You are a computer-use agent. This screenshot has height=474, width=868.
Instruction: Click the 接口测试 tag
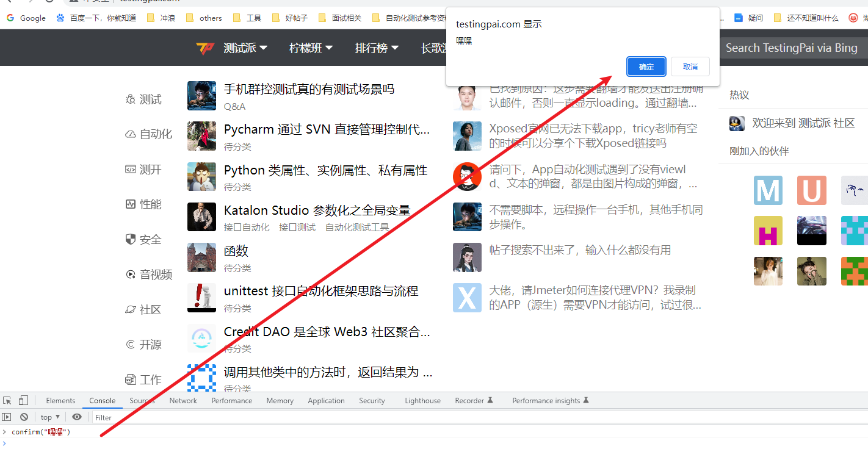tap(297, 228)
